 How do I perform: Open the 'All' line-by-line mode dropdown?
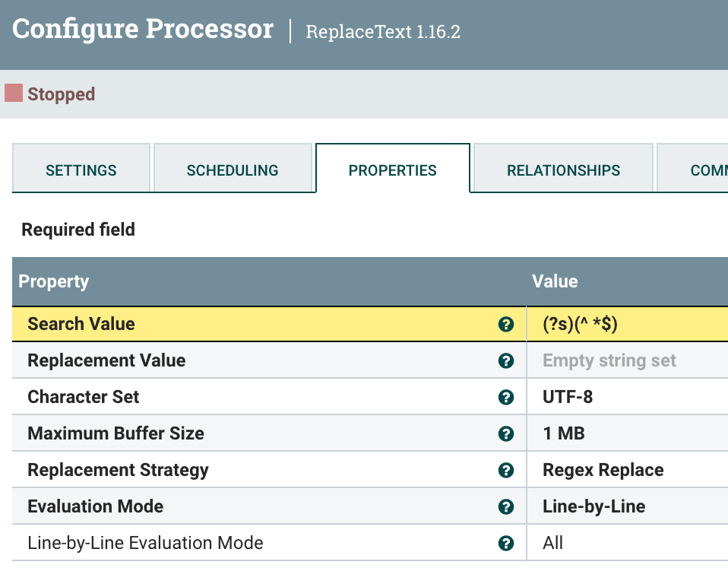(627, 543)
